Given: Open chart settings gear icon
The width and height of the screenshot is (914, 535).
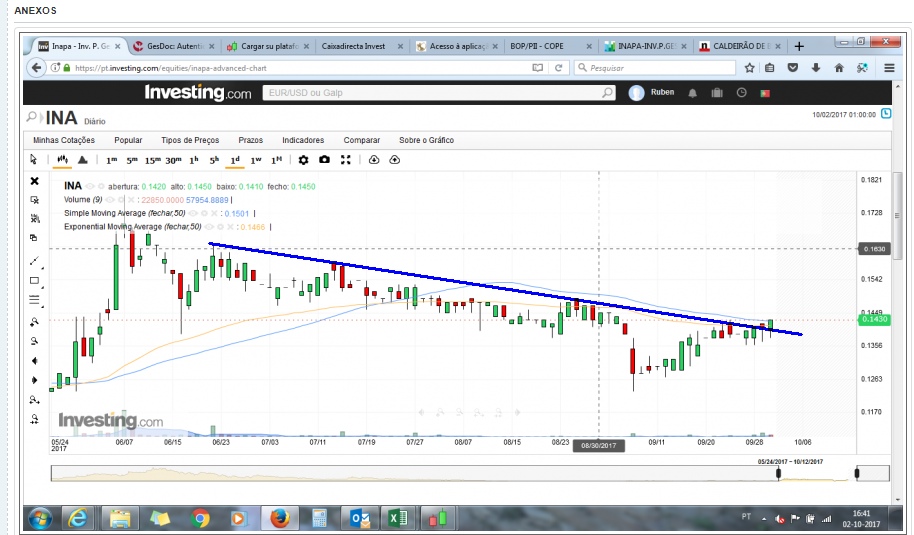Looking at the screenshot, I should pyautogui.click(x=303, y=159).
